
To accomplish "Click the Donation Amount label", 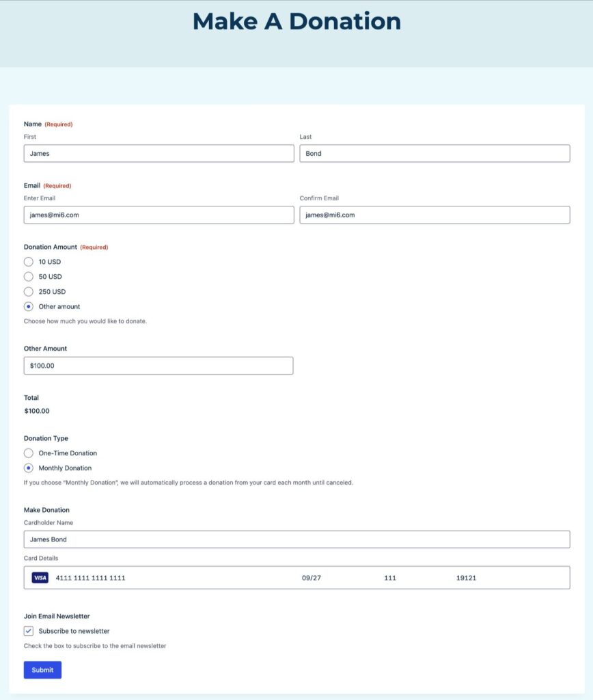I will pos(51,247).
